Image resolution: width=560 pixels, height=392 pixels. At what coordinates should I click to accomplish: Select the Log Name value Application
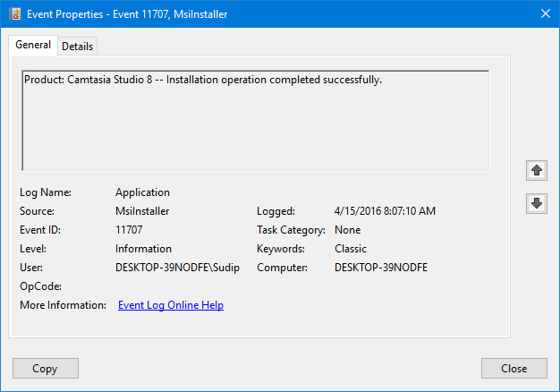point(142,192)
